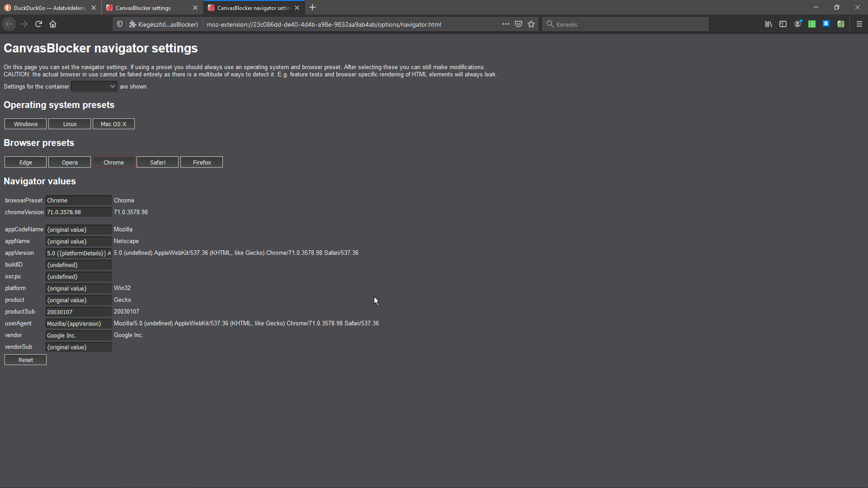Click the green grid extension icon
Screen dimensions: 868x488
[812, 24]
